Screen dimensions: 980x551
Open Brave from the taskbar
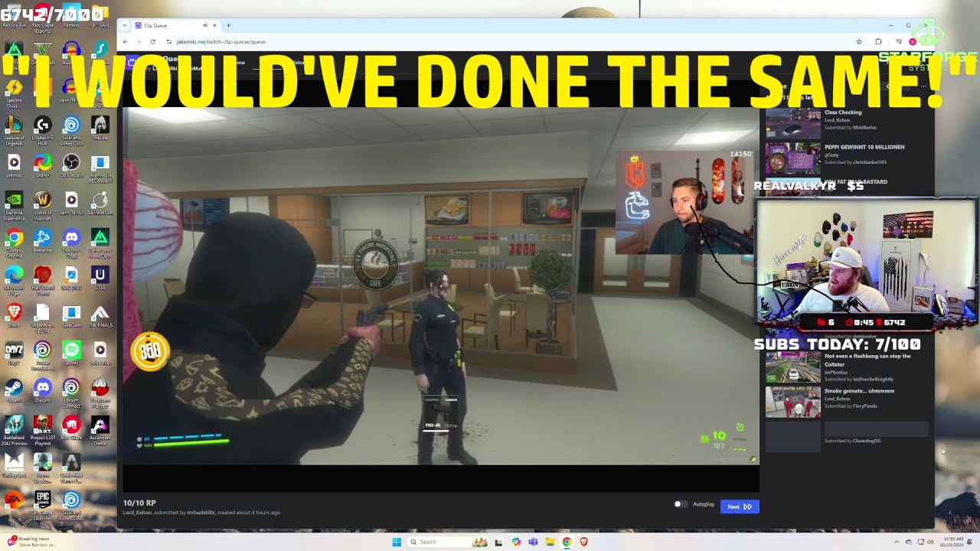tap(583, 542)
